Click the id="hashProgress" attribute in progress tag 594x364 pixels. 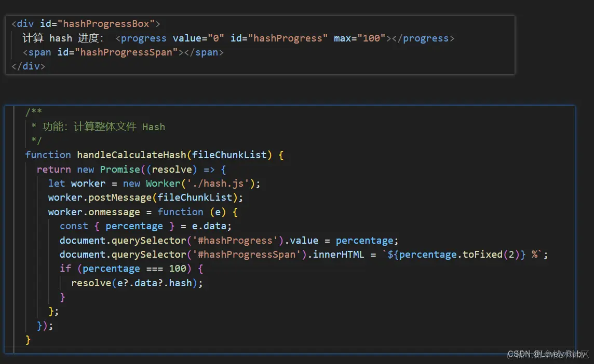point(279,38)
